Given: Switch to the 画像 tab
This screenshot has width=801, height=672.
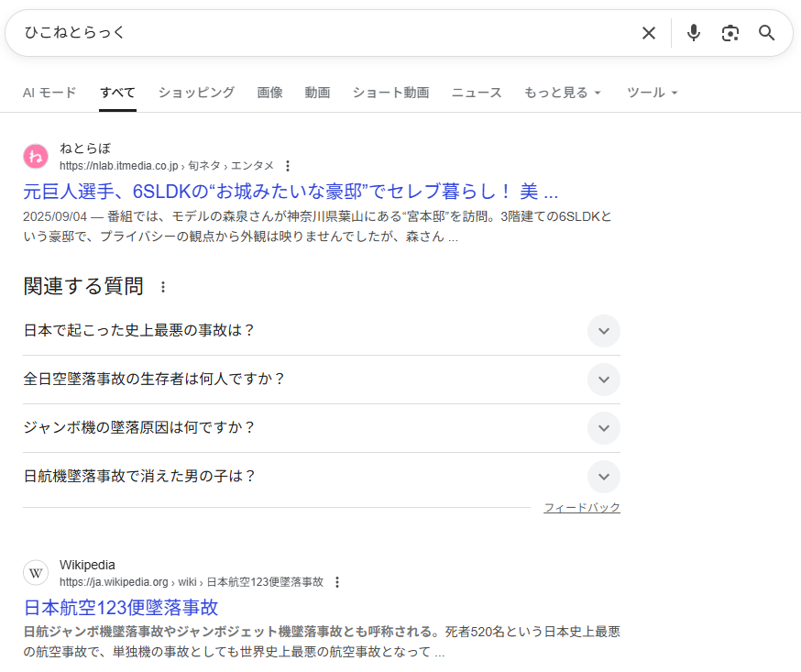Looking at the screenshot, I should point(269,93).
